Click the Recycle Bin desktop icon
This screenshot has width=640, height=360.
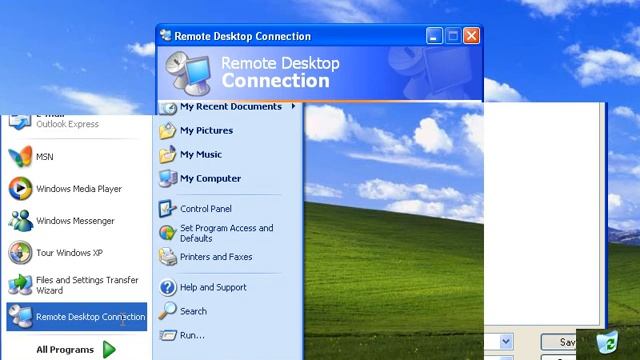(x=607, y=342)
